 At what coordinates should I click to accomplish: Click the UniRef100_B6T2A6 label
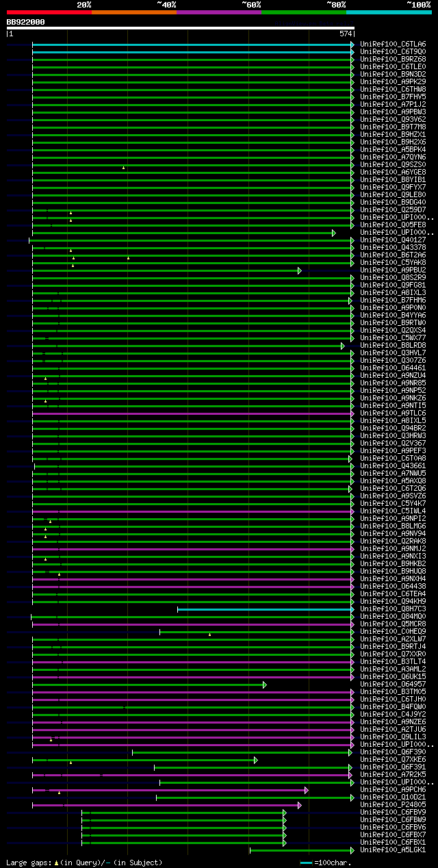coord(393,255)
